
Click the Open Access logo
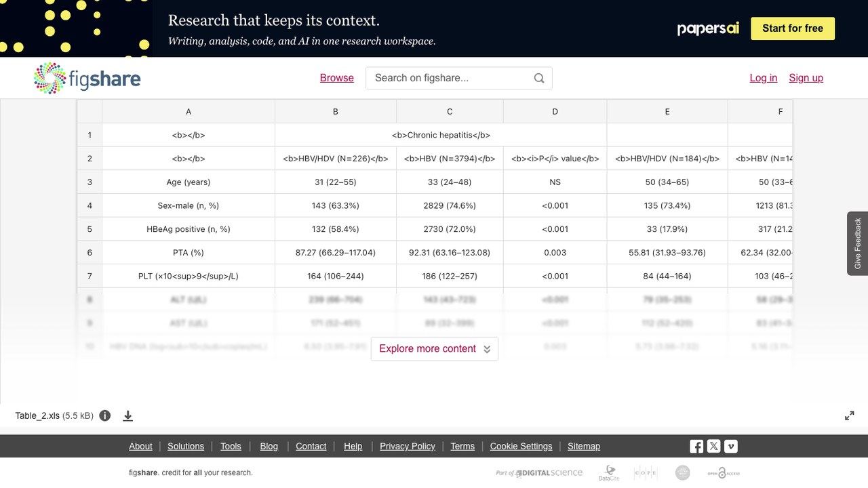(x=724, y=473)
